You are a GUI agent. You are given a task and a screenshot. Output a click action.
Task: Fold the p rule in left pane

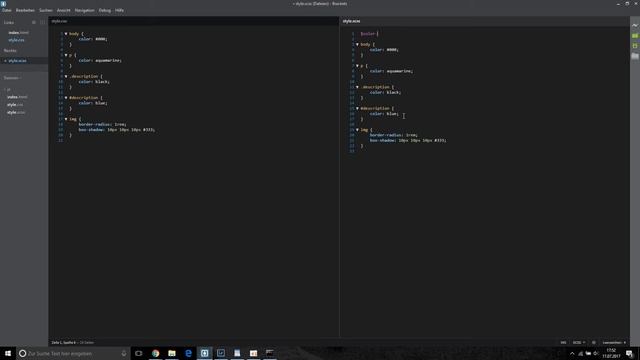coord(66,55)
